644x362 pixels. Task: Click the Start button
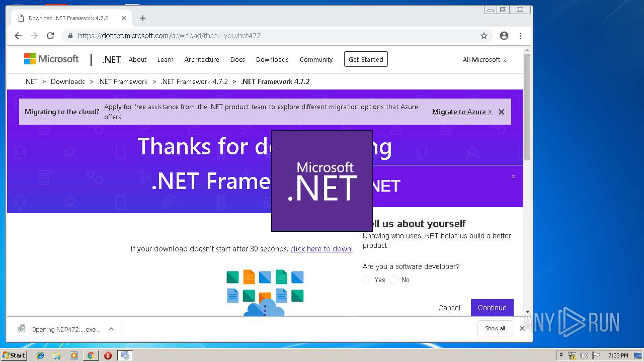click(x=14, y=355)
